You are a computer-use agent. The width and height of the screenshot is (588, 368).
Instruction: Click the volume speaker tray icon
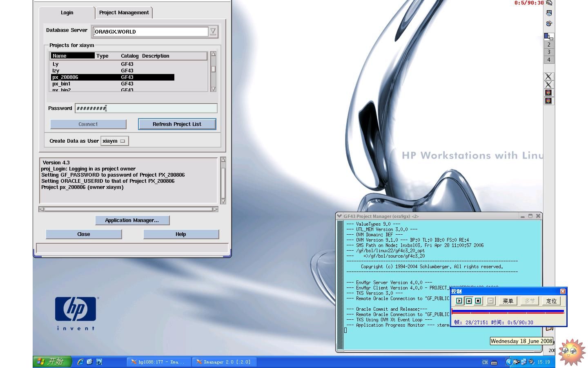(x=531, y=362)
